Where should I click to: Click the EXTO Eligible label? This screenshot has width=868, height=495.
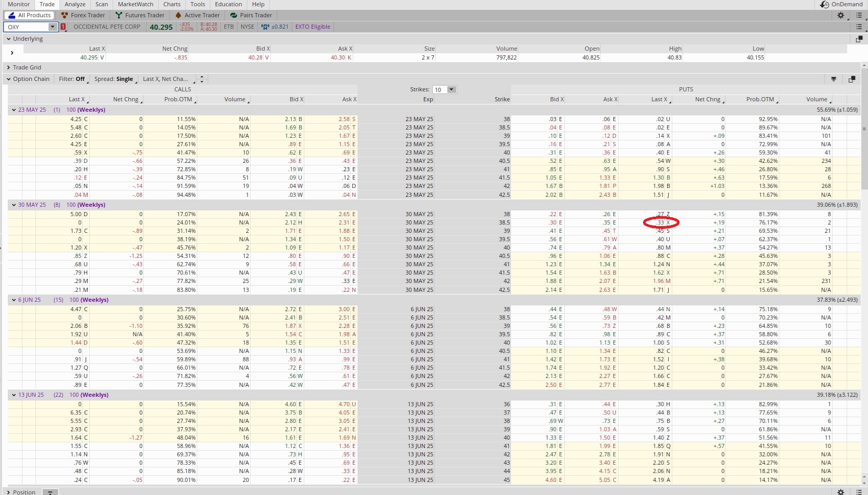313,27
